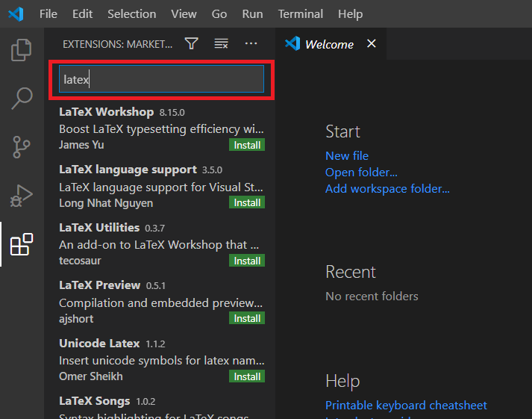532x419 pixels.
Task: Click publisher name Long Nhat Nguyen
Action: coord(106,203)
